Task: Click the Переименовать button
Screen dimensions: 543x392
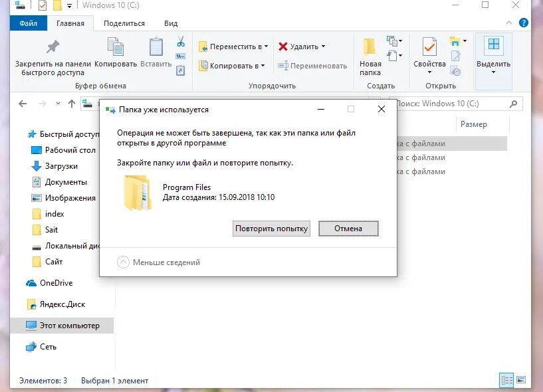Action: tap(312, 66)
